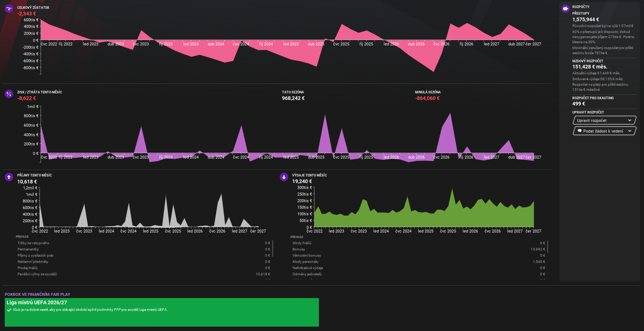The width and height of the screenshot is (644, 331).
Task: Click the expenditure down-arrow icon
Action: point(284,177)
